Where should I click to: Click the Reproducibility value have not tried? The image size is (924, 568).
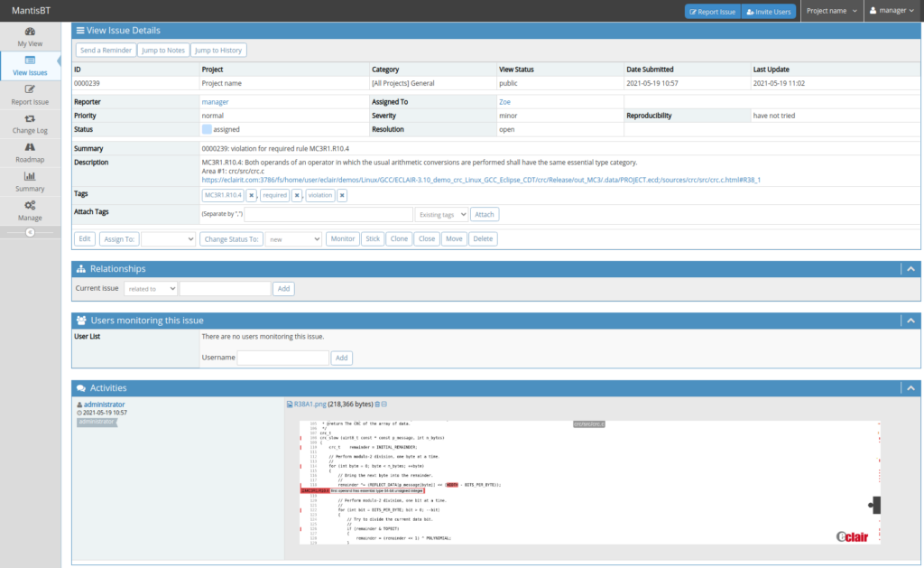[x=774, y=116]
